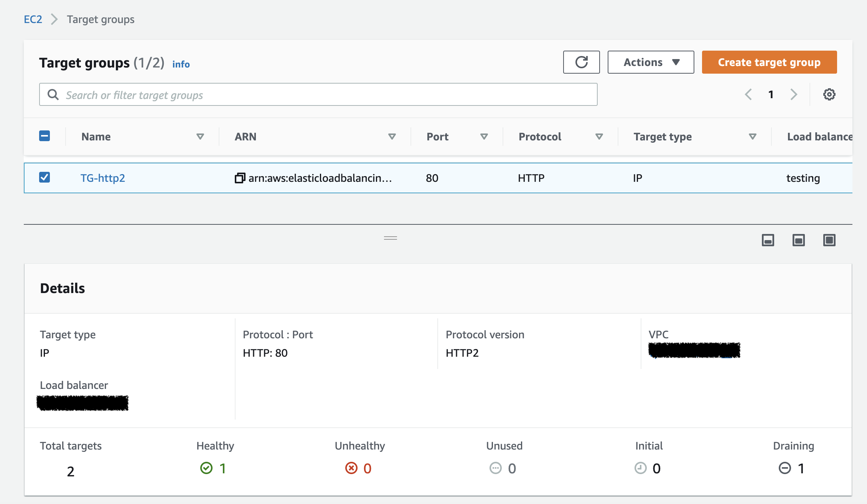Select the smallest split-panel layout icon
This screenshot has height=504, width=867.
pyautogui.click(x=768, y=240)
